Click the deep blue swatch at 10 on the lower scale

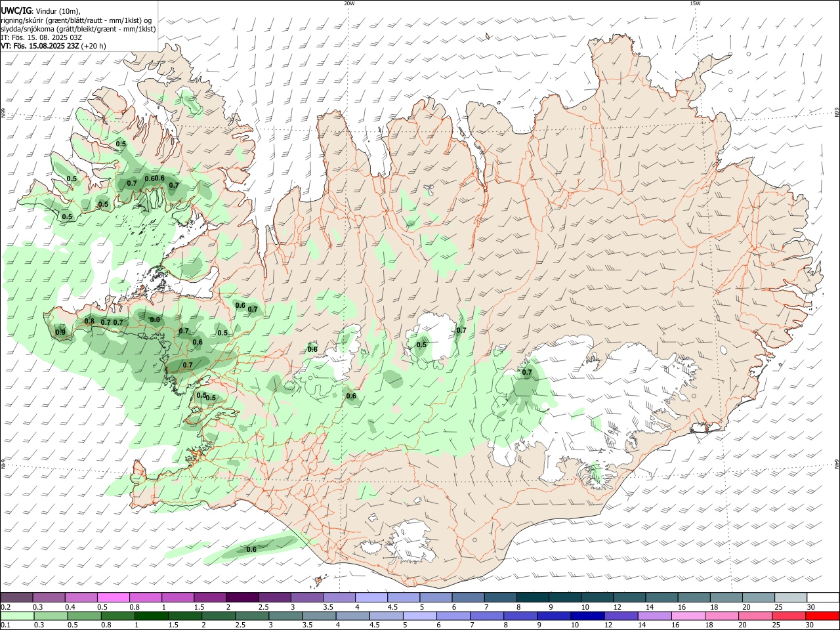click(587, 616)
